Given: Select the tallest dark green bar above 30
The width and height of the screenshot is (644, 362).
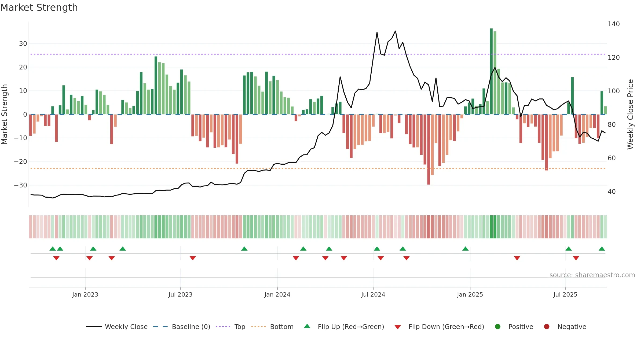Looking at the screenshot, I should (491, 71).
